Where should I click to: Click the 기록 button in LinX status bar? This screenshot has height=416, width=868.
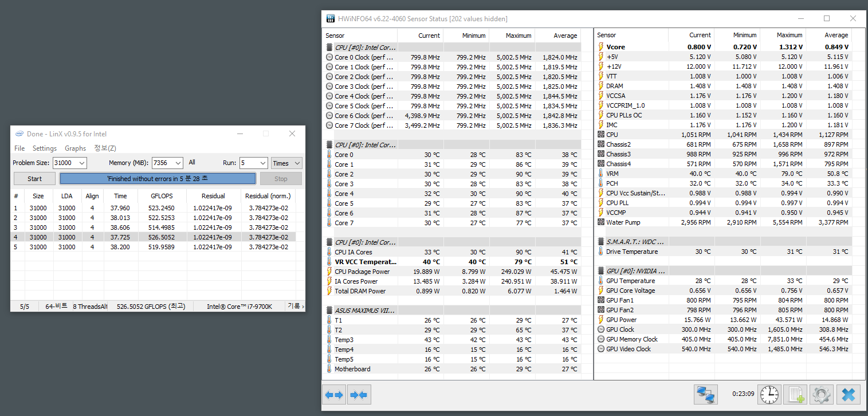click(x=296, y=307)
